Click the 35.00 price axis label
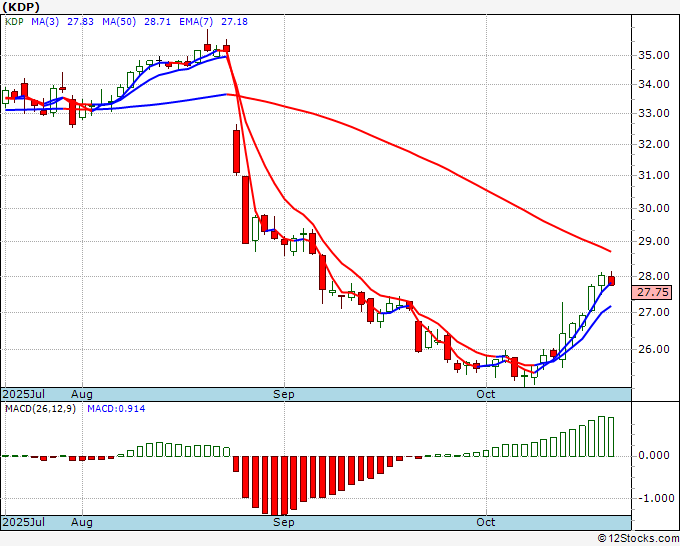This screenshot has width=680, height=546. 654,56
